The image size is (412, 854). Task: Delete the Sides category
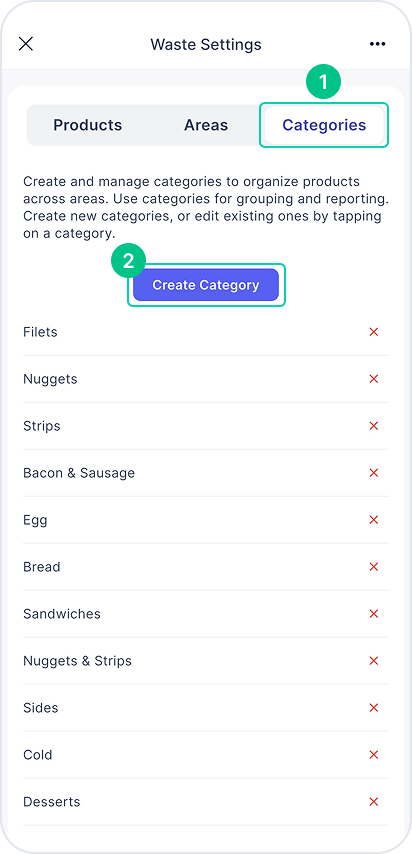click(374, 708)
